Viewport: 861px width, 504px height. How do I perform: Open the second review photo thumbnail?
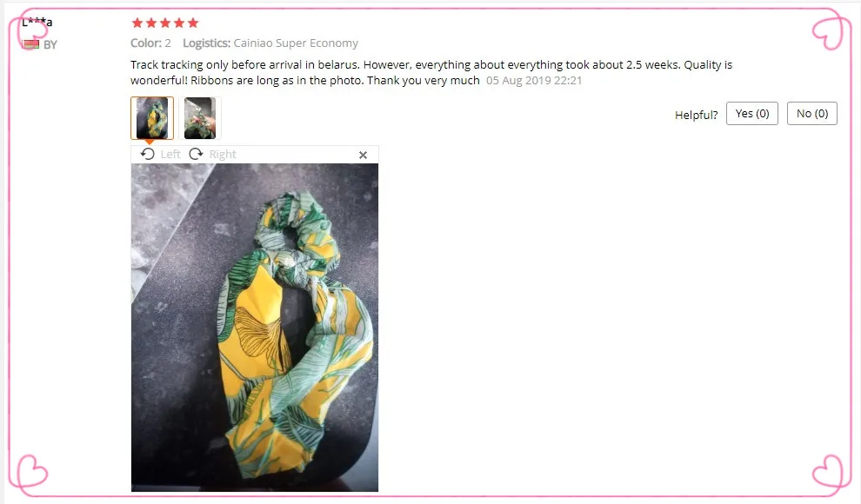(200, 118)
